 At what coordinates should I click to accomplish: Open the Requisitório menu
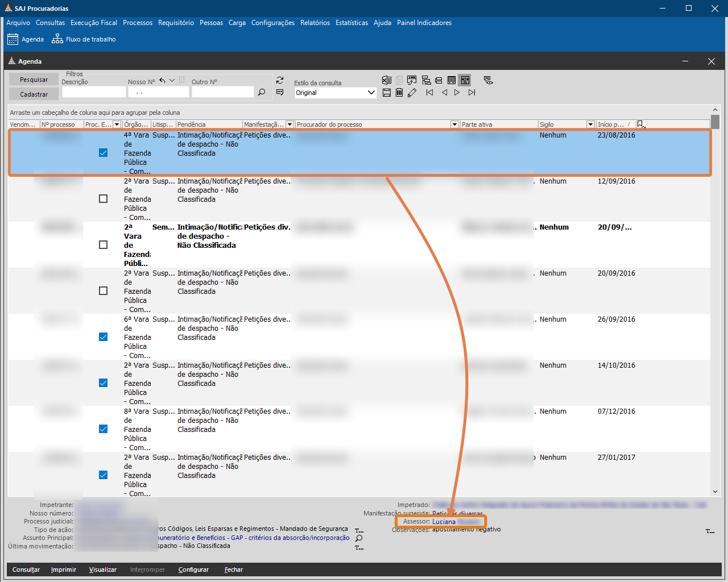176,23
